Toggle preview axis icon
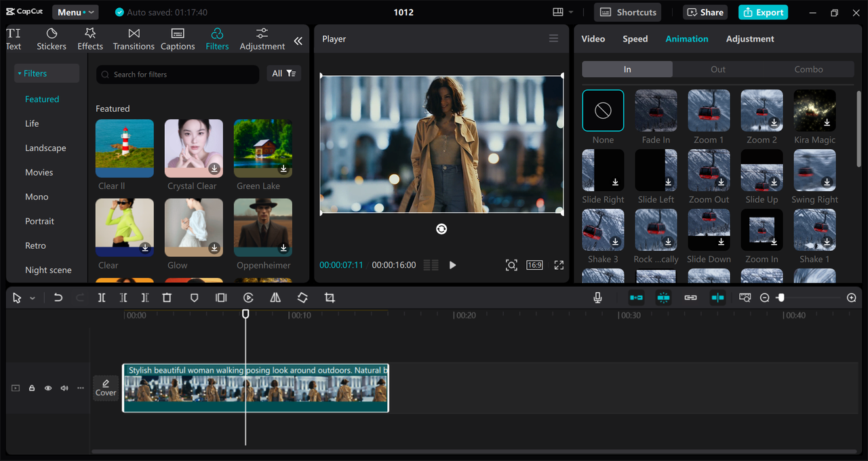Image resolution: width=868 pixels, height=461 pixels. tap(717, 298)
